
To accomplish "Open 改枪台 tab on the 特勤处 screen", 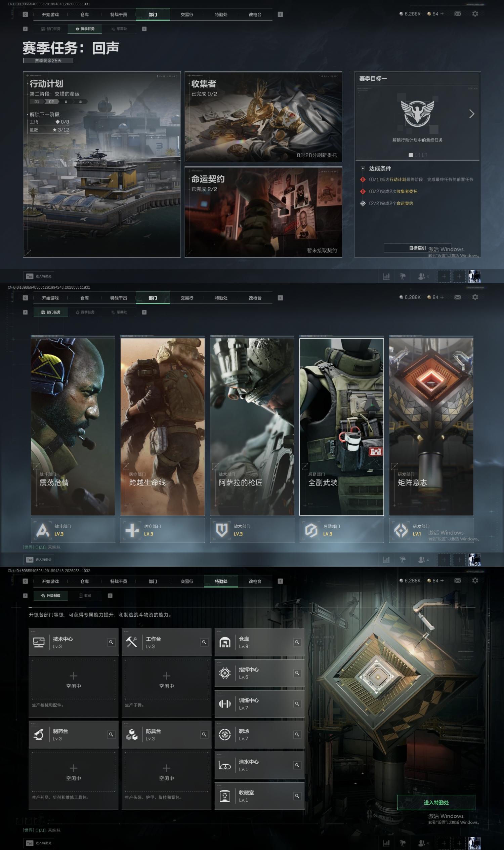I will coord(255,581).
